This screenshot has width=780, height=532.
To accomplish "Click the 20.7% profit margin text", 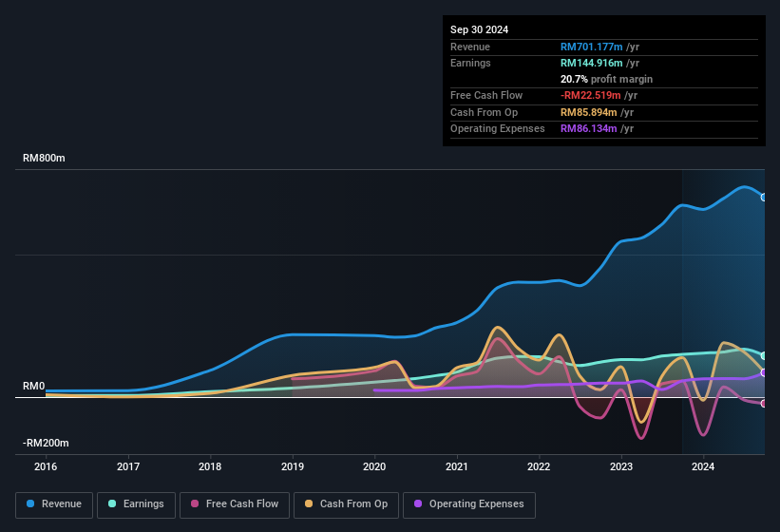I will click(606, 79).
